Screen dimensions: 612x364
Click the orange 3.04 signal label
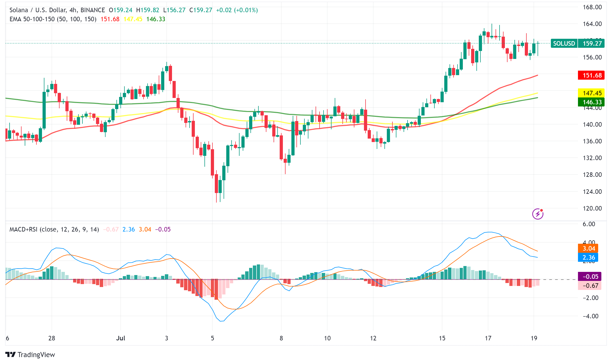click(x=588, y=249)
